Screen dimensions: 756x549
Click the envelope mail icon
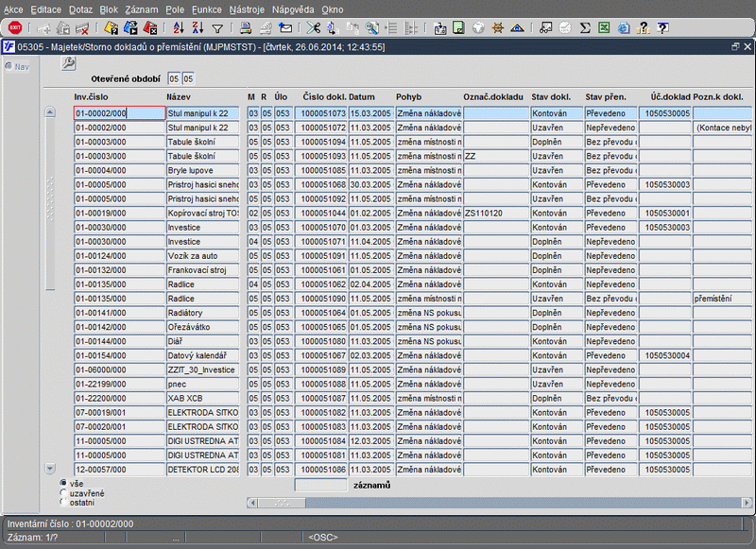point(285,28)
